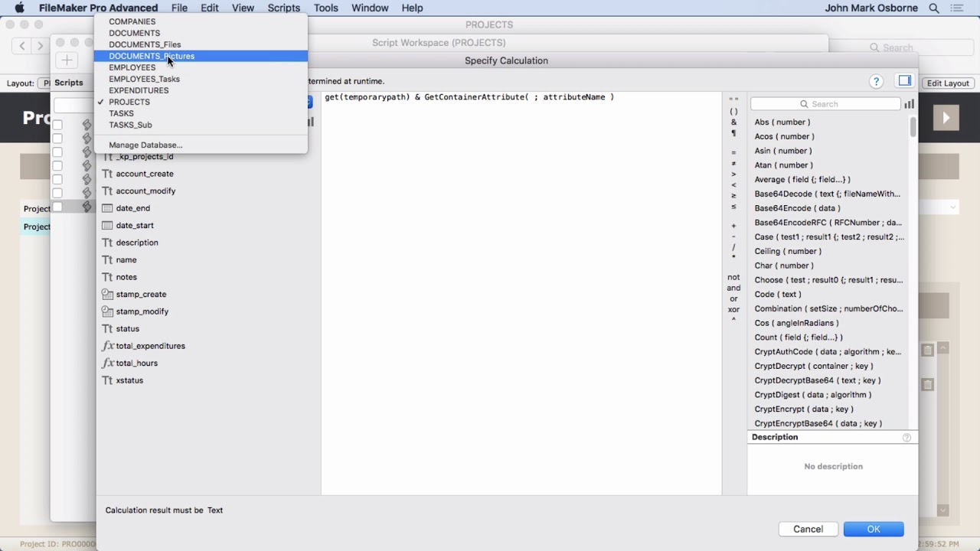Viewport: 980px width, 551px height.
Task: Click OK to accept calculation
Action: [x=874, y=529]
